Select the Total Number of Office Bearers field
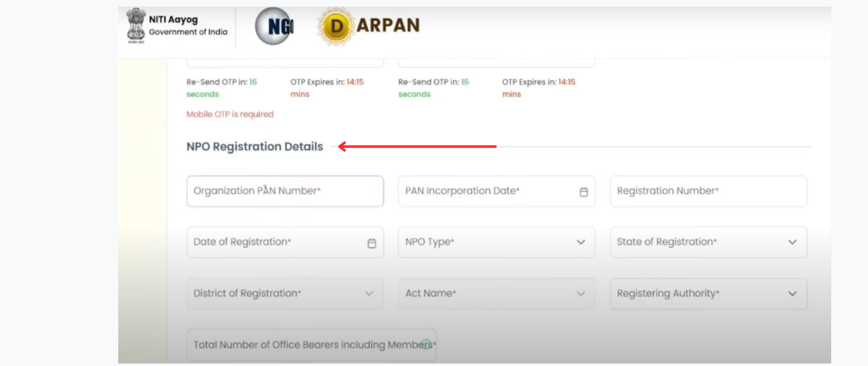This screenshot has height=366, width=868. [x=311, y=345]
